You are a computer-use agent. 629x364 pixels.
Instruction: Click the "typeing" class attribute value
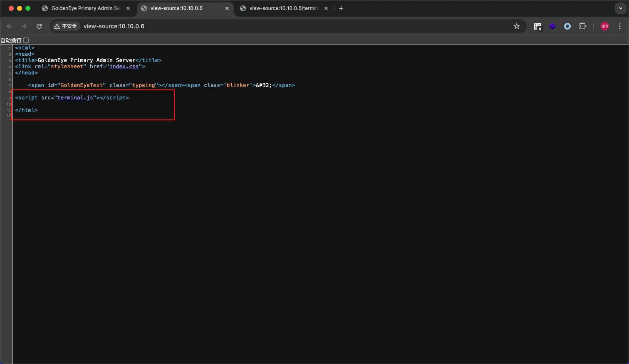coord(144,85)
